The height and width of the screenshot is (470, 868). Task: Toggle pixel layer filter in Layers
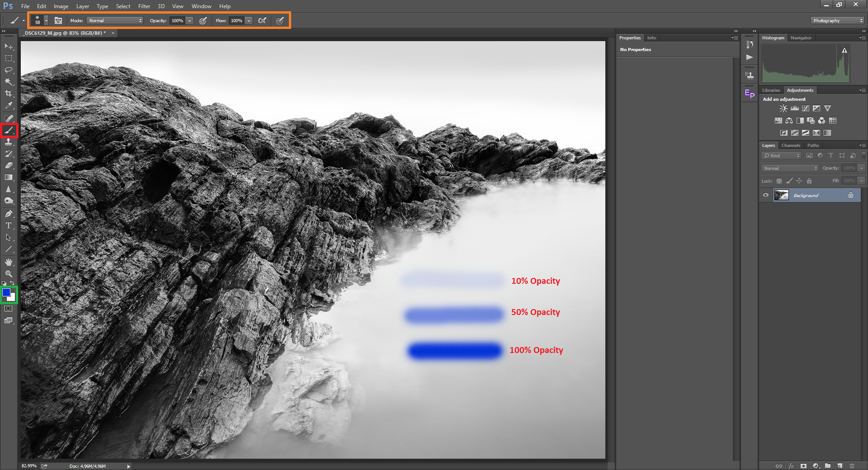coord(809,155)
